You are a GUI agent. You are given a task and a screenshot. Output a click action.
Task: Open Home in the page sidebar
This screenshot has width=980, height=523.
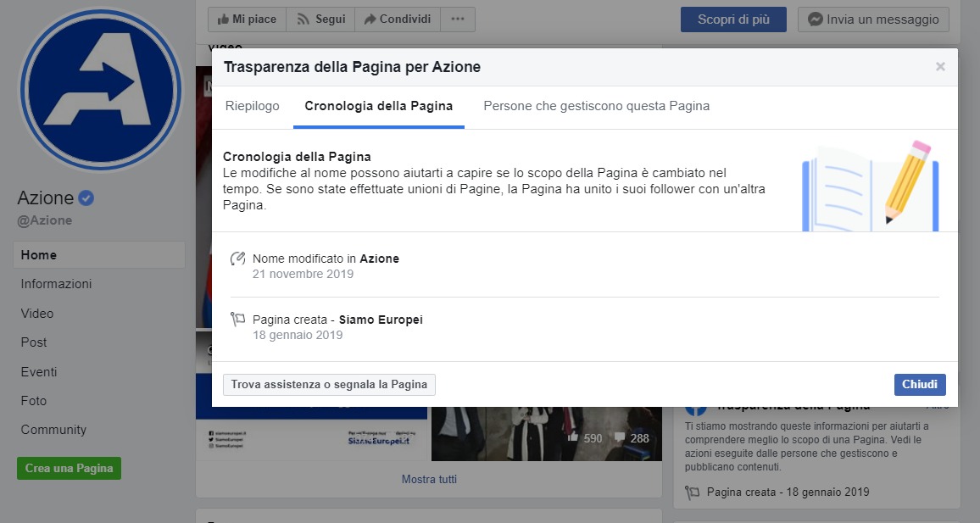pos(98,255)
